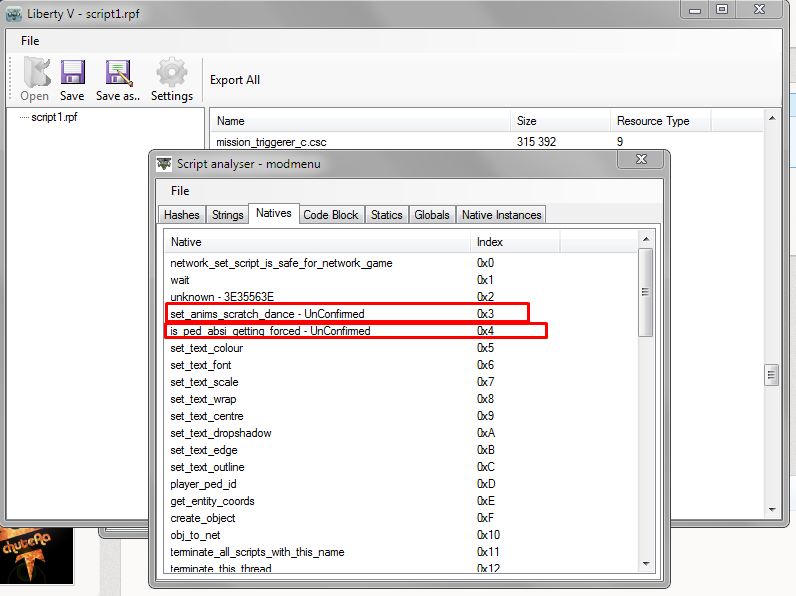The width and height of the screenshot is (796, 596).
Task: Click the 315 392 size cell
Action: point(536,142)
